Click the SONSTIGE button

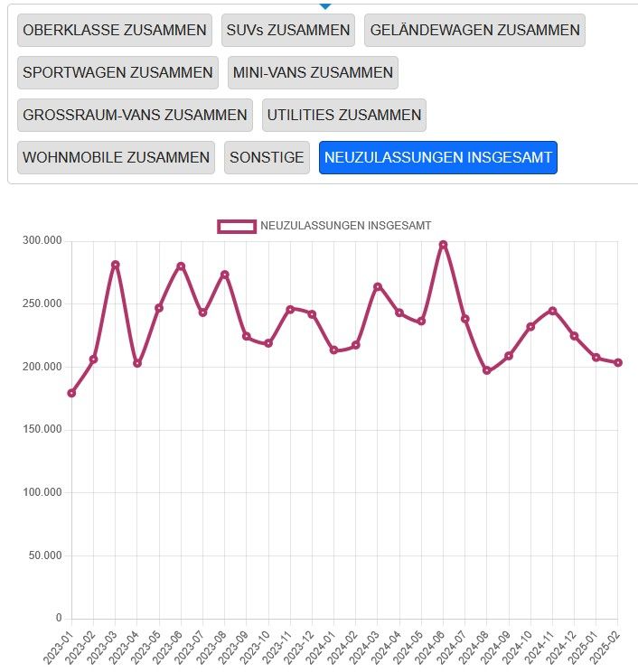click(267, 157)
